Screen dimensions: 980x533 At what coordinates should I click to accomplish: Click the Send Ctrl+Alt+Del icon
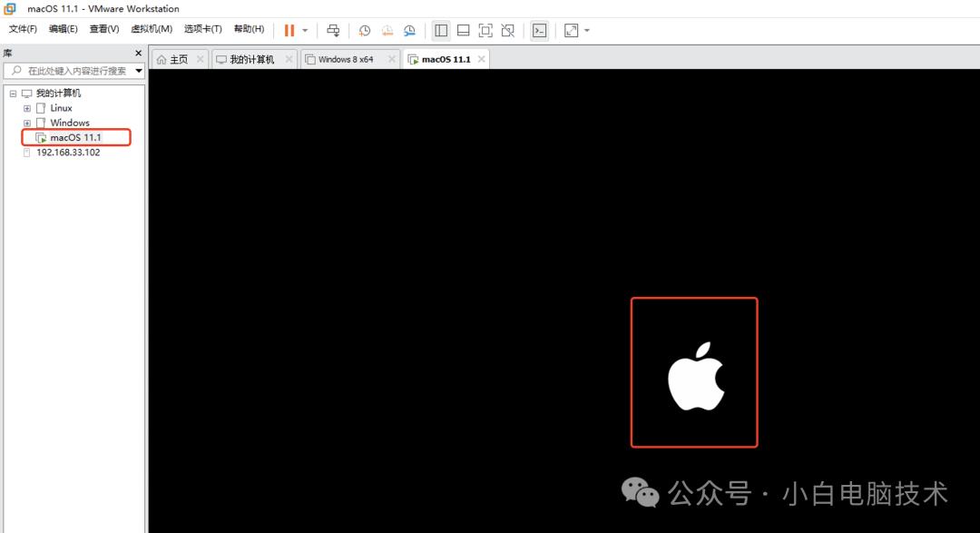pos(333,30)
